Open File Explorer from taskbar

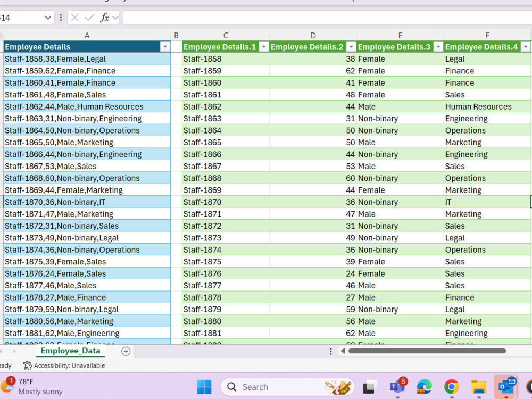click(x=479, y=387)
